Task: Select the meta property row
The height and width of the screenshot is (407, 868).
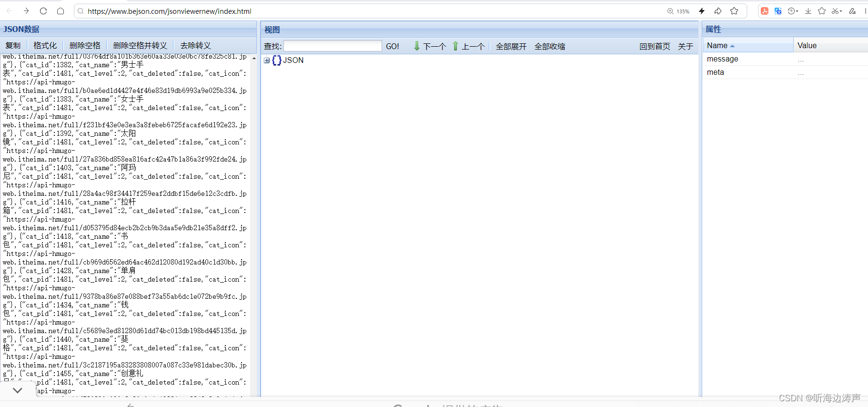Action: (x=785, y=72)
